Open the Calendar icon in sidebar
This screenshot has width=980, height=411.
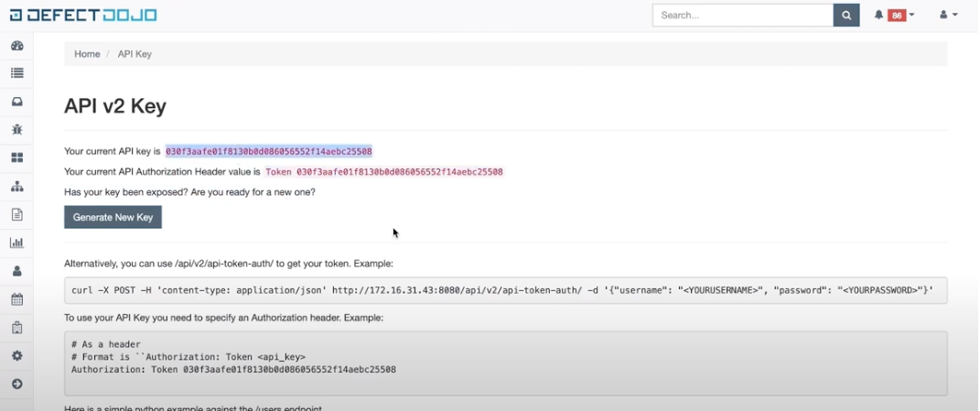(16, 299)
